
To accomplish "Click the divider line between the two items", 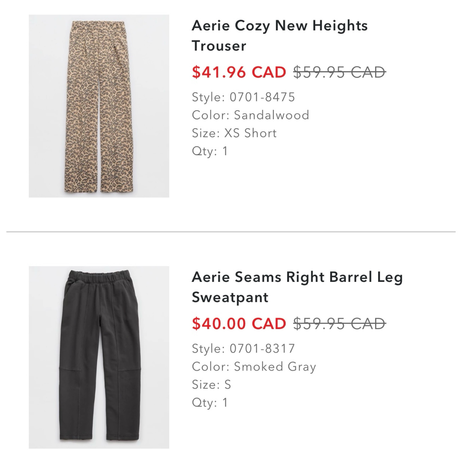I will (x=231, y=232).
